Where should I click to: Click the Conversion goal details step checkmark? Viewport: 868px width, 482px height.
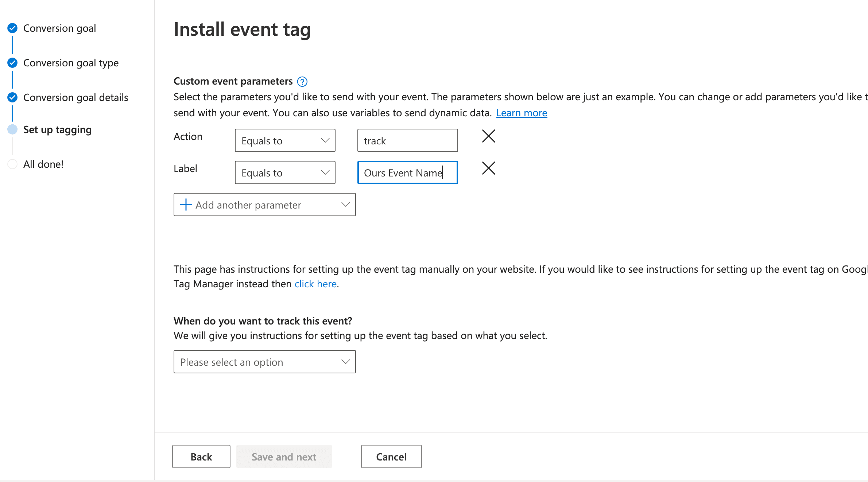click(x=12, y=97)
